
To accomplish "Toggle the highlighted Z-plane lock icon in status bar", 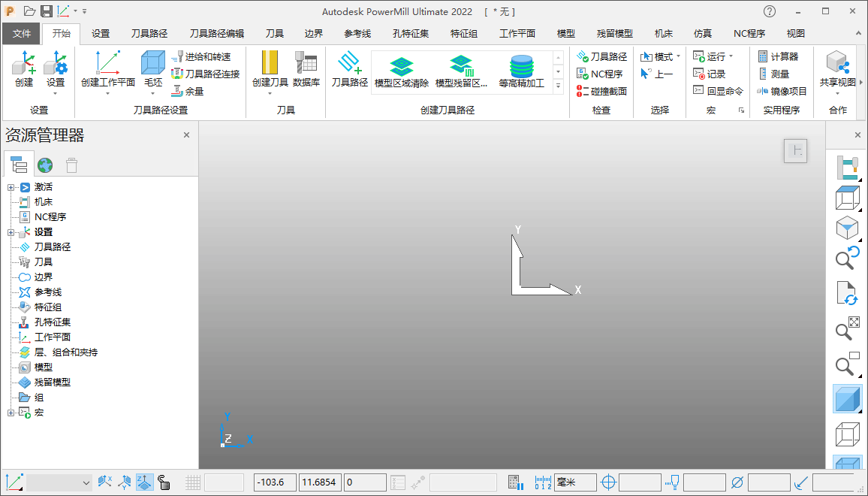I will 144,482.
